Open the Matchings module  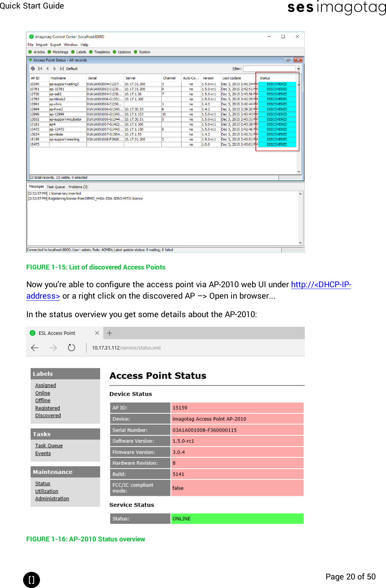pos(58,52)
